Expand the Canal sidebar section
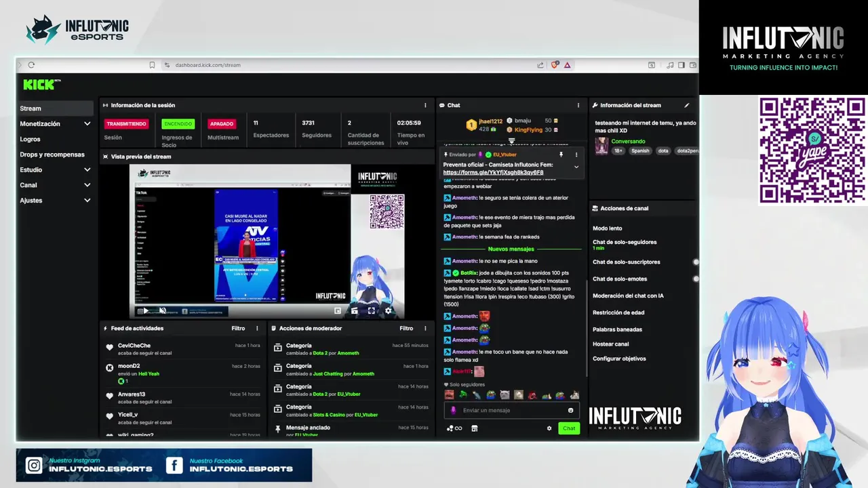 pos(87,185)
